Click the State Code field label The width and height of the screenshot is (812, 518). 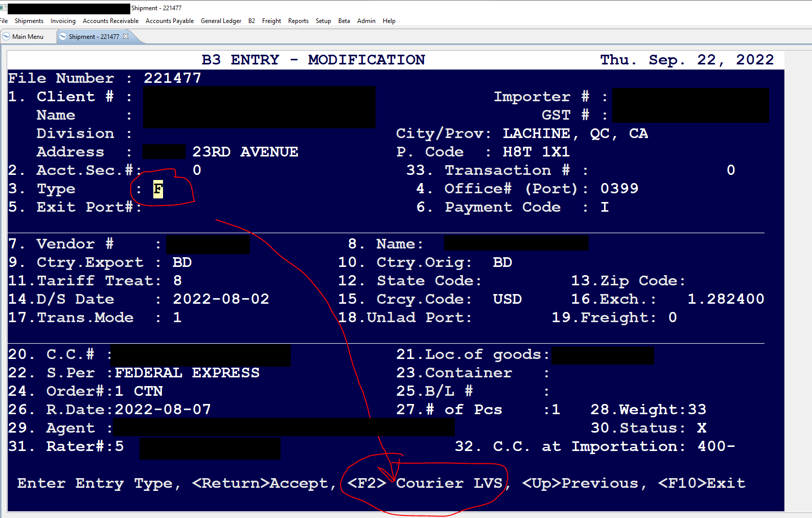click(425, 281)
